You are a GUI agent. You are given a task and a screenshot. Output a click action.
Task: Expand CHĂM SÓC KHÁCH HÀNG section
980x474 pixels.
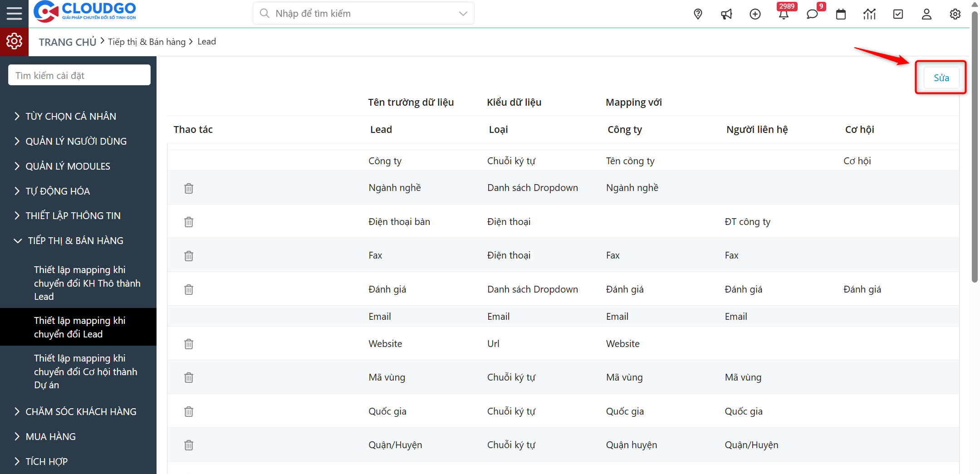pos(81,412)
